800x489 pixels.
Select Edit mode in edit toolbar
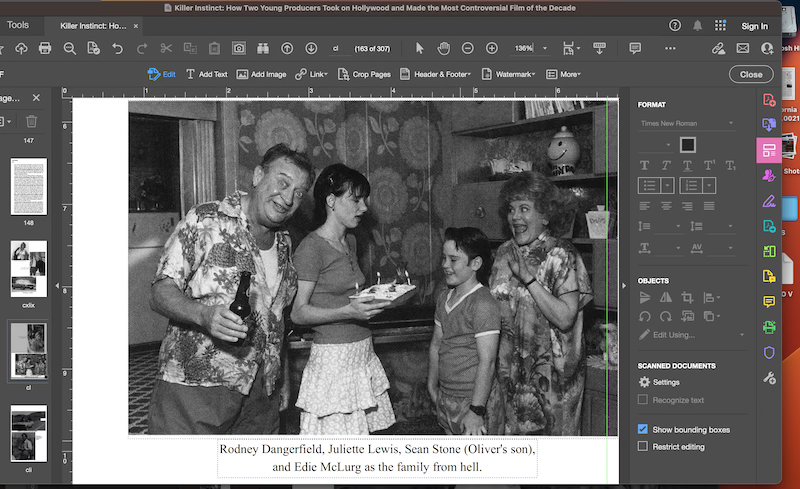(x=161, y=75)
